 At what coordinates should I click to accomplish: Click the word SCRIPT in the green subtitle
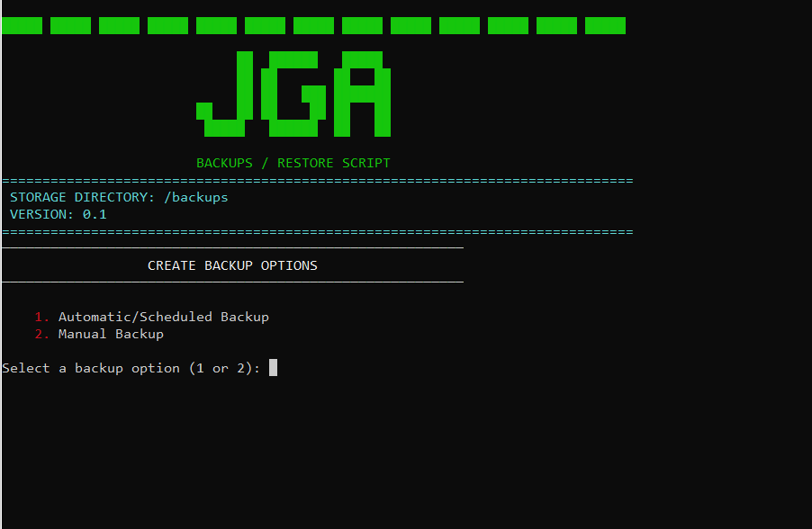point(365,163)
